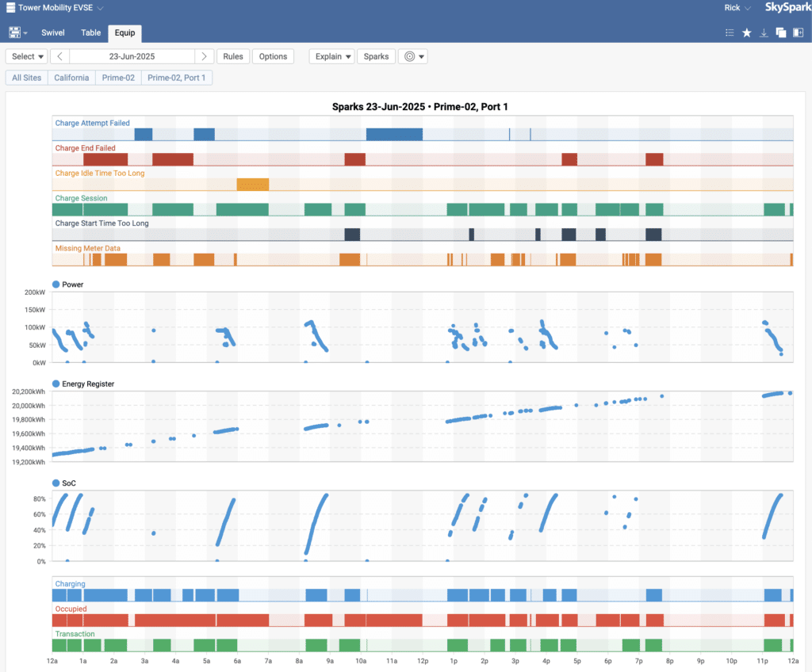Image resolution: width=812 pixels, height=672 pixels.
Task: Switch to the Table tab
Action: tap(91, 32)
